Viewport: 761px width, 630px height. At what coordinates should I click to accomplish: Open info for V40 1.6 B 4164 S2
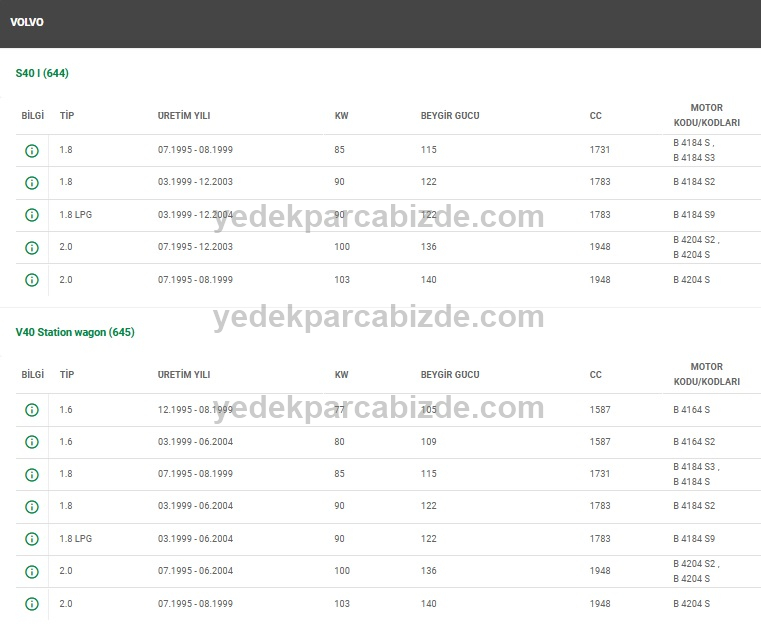[x=32, y=442]
